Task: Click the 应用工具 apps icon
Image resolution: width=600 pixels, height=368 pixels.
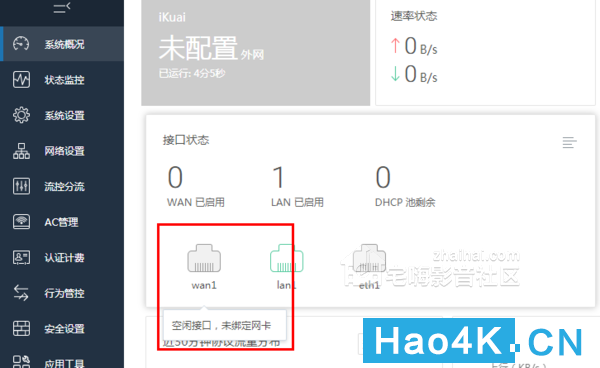Action: tap(21, 361)
